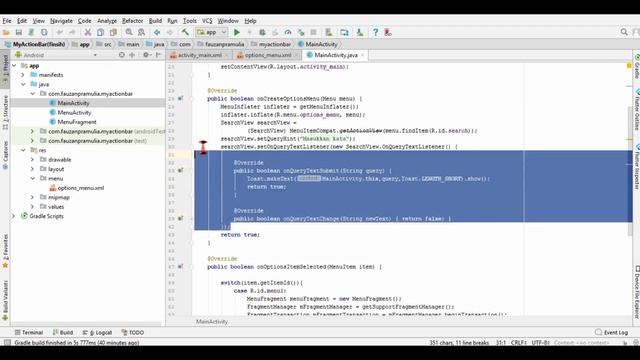Image resolution: width=640 pixels, height=360 pixels.
Task: Click the Save All toolbar icon
Action: coord(19,32)
